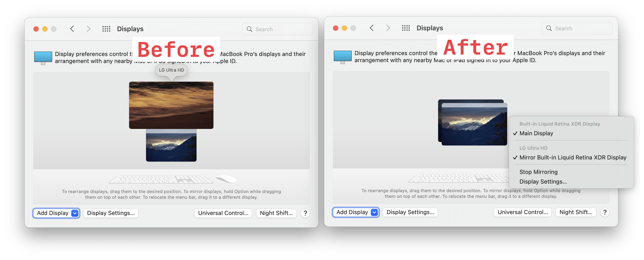Click the forward navigation arrow
The image size is (644, 260).
coord(88,29)
